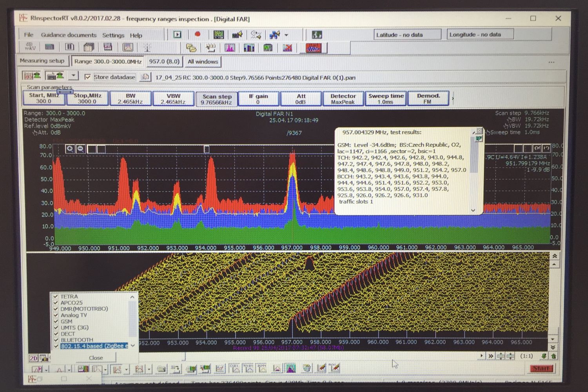Click the play icon in the top toolbar
The image size is (588, 392).
pyautogui.click(x=178, y=34)
